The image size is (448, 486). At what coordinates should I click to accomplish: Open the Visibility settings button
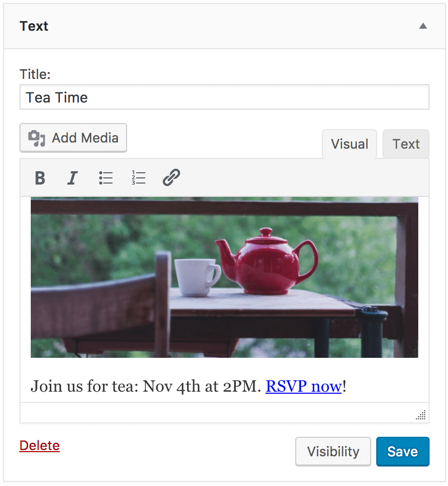[333, 452]
